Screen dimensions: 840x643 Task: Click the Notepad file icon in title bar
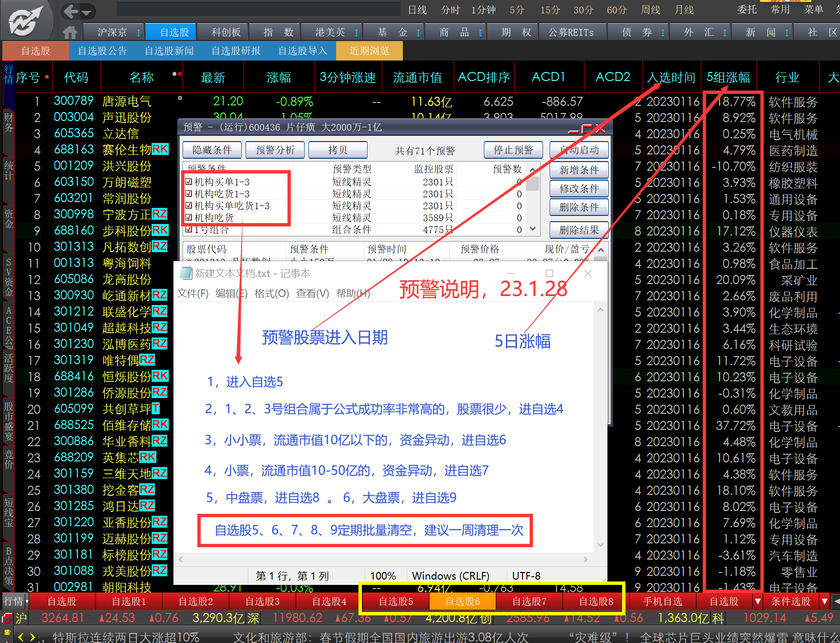click(x=185, y=273)
